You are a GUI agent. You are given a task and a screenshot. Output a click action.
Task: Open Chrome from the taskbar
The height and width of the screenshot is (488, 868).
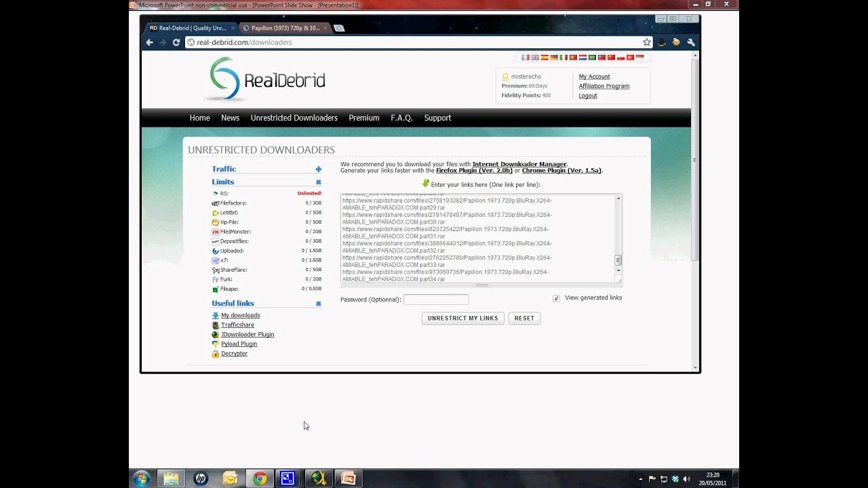point(260,479)
